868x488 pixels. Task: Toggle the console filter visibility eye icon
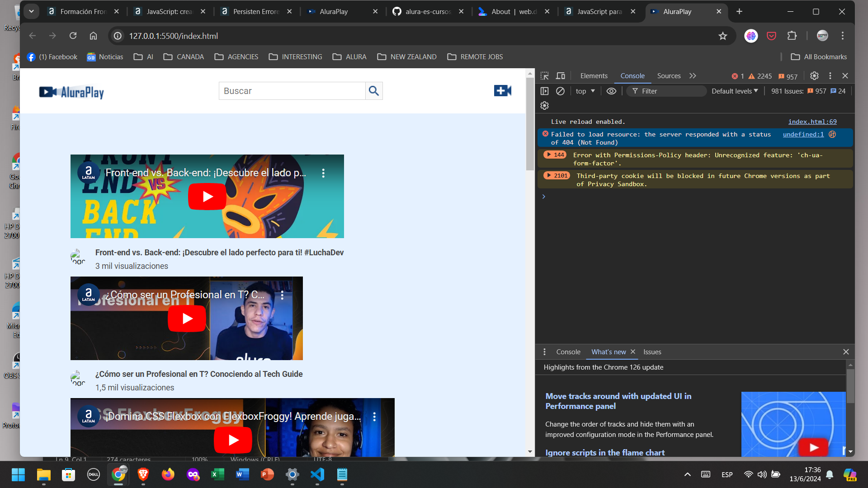pyautogui.click(x=611, y=90)
